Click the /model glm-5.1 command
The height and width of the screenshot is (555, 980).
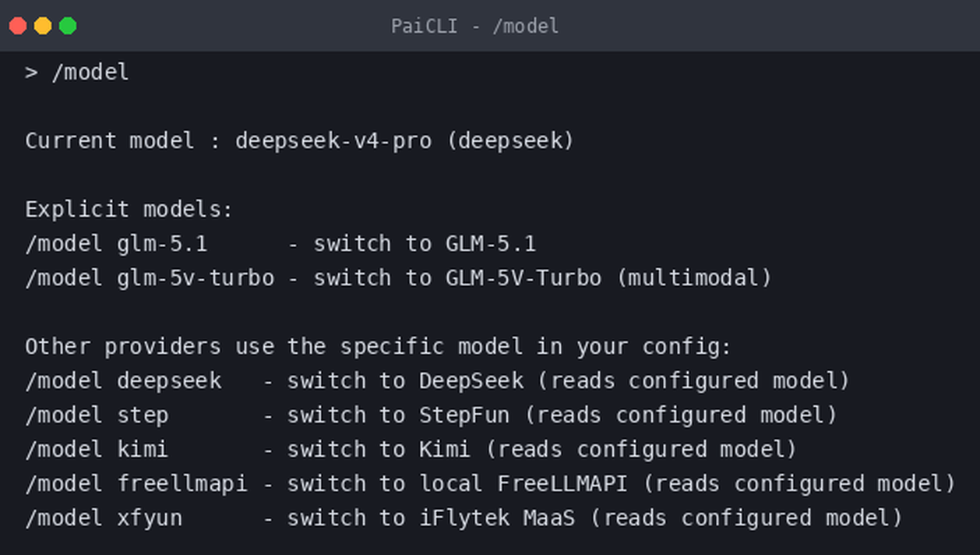point(116,244)
